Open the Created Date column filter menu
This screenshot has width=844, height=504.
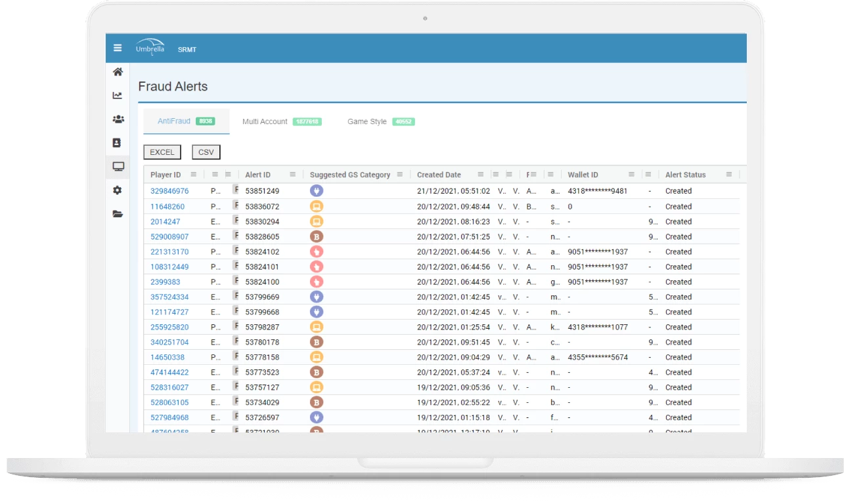pos(481,175)
